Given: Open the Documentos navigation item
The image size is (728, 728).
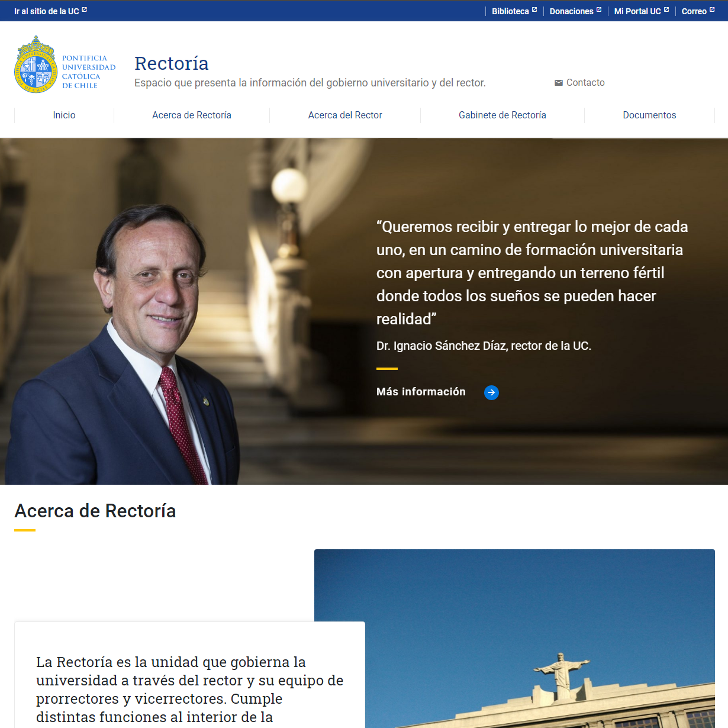Looking at the screenshot, I should click(649, 115).
